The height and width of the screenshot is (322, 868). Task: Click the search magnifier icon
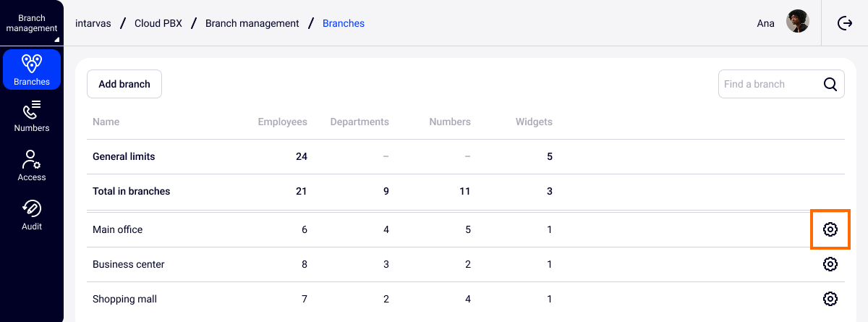tap(830, 84)
